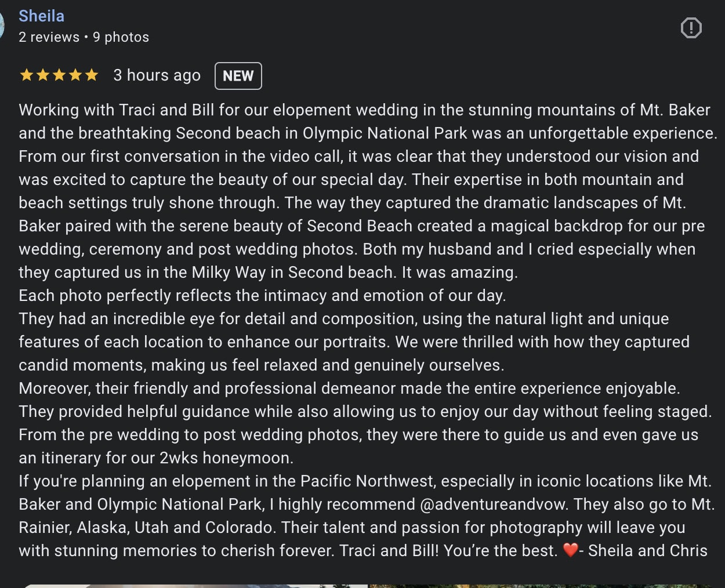Open reviewer name Sheila's profile link
This screenshot has width=725, height=588.
(41, 16)
